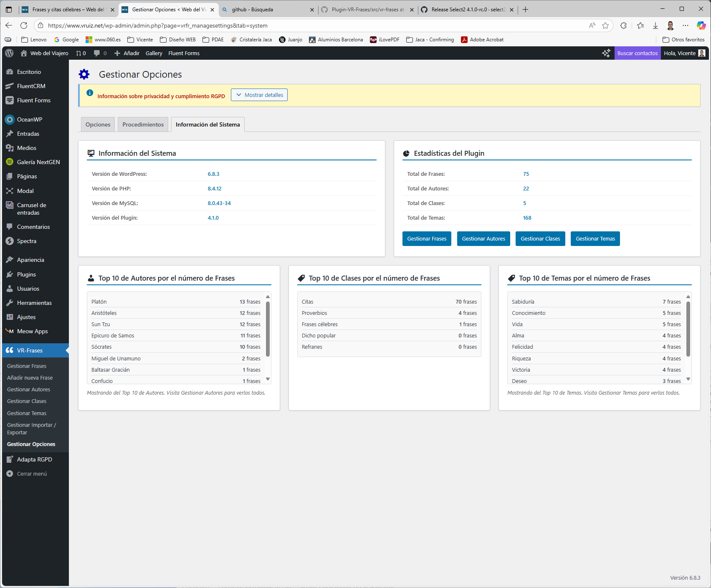
Task: Click the "Añadir" plus icon
Action: tap(118, 53)
